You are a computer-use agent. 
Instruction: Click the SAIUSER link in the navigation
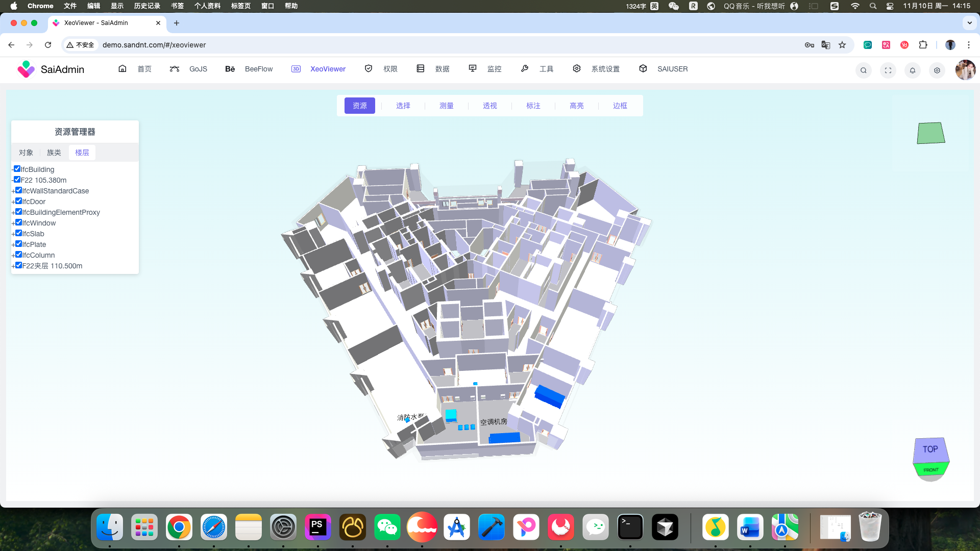pyautogui.click(x=672, y=68)
